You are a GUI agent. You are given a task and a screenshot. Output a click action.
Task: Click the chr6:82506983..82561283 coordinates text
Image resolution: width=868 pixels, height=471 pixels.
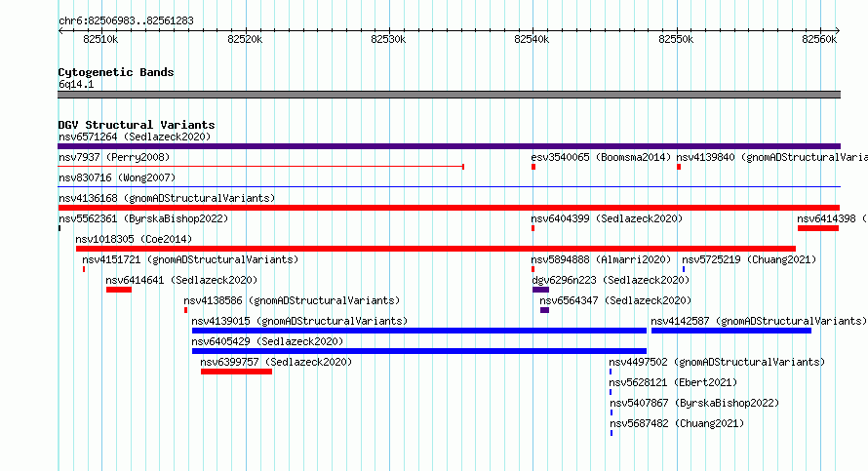click(x=126, y=21)
